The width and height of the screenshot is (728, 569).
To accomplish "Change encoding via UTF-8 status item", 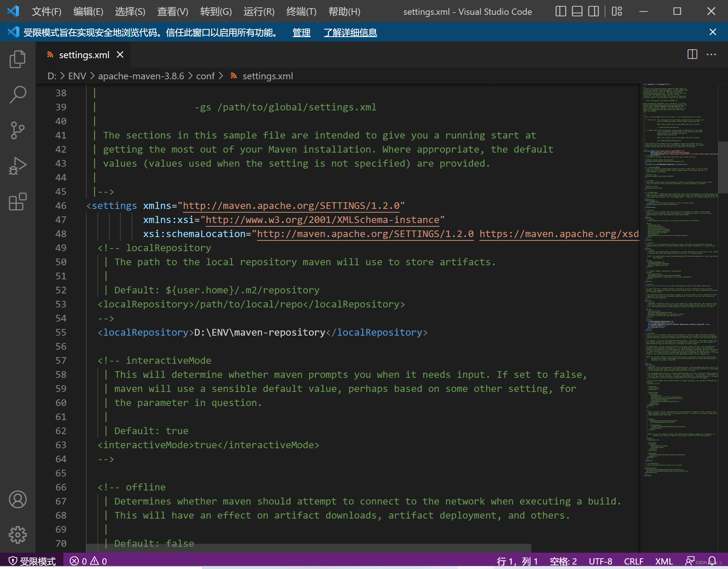I will click(x=600, y=561).
